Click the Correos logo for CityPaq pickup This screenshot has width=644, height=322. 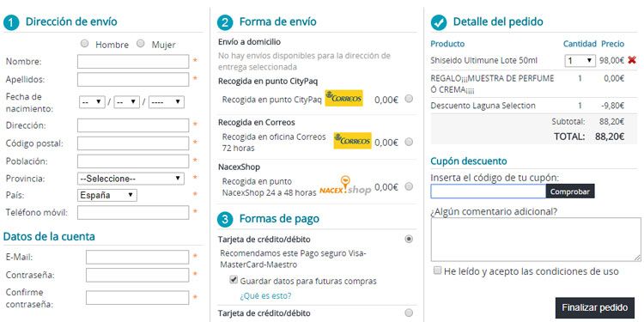(x=343, y=98)
